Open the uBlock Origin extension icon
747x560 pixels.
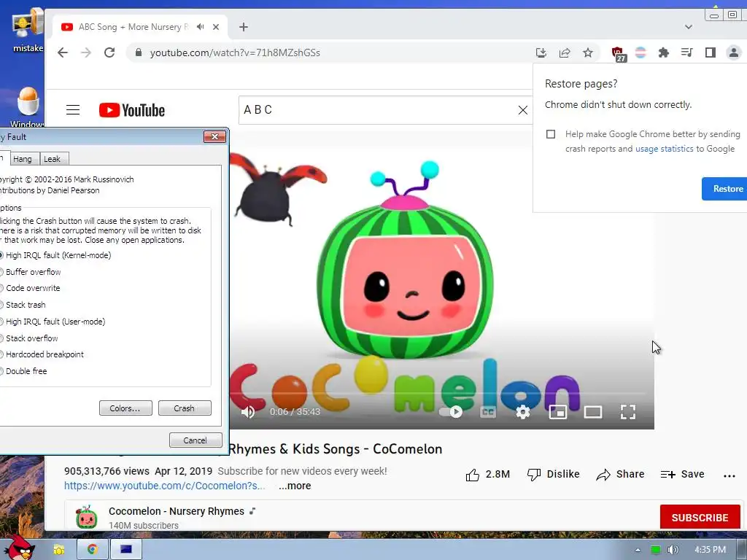[618, 53]
